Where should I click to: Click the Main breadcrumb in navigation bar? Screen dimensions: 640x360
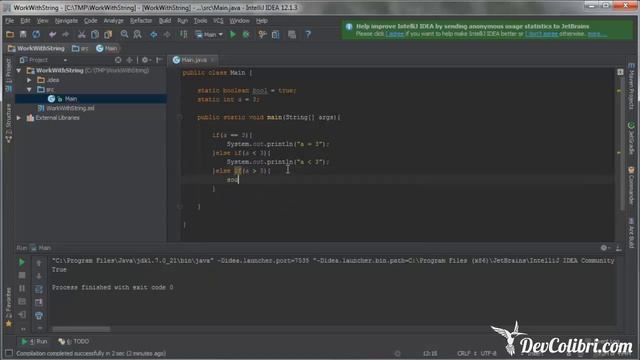[x=107, y=48]
